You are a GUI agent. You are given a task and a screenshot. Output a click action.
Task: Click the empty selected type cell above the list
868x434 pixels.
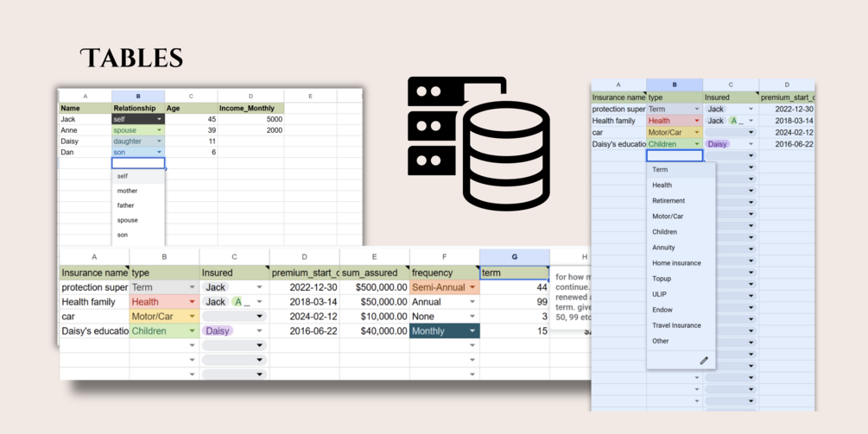pos(675,155)
